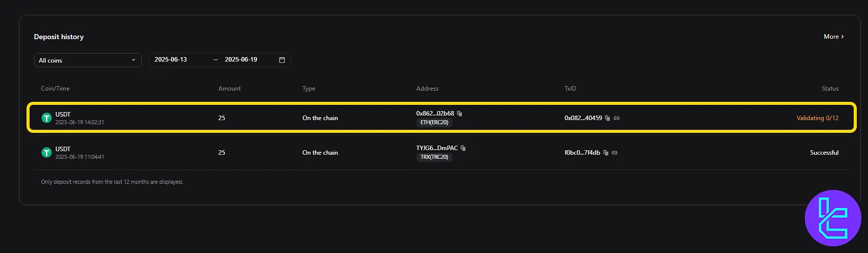Open More deposit history link

pos(834,37)
